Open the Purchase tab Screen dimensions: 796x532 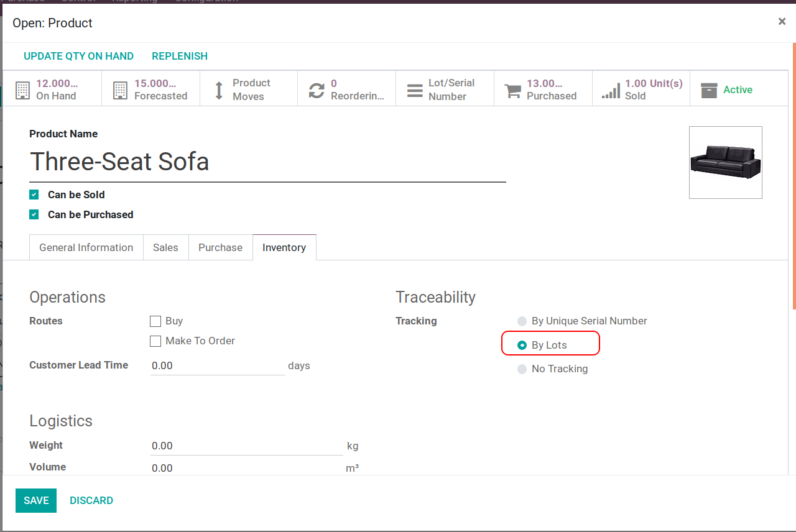click(220, 247)
